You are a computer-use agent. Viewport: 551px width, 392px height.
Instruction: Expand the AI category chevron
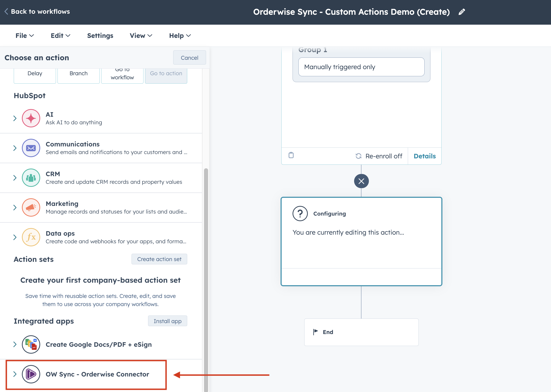pos(15,118)
